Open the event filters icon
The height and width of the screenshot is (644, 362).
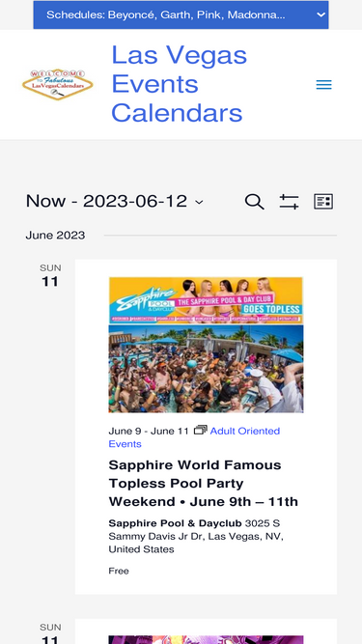(x=289, y=202)
